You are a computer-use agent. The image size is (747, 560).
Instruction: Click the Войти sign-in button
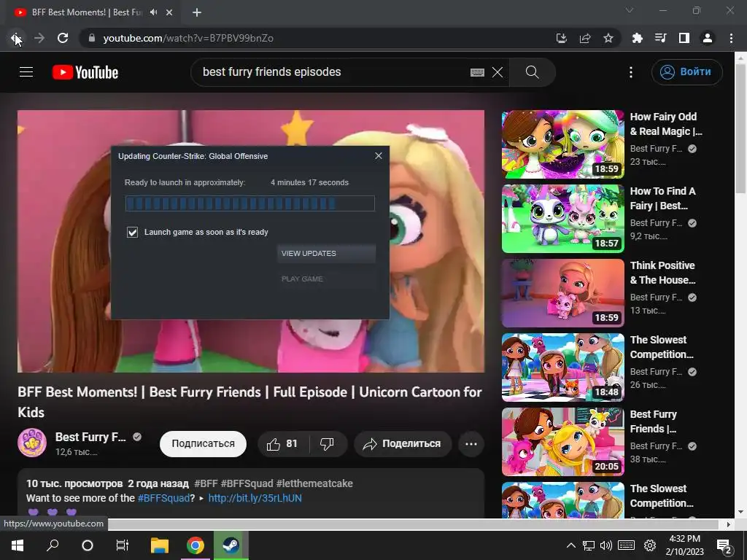coord(686,72)
